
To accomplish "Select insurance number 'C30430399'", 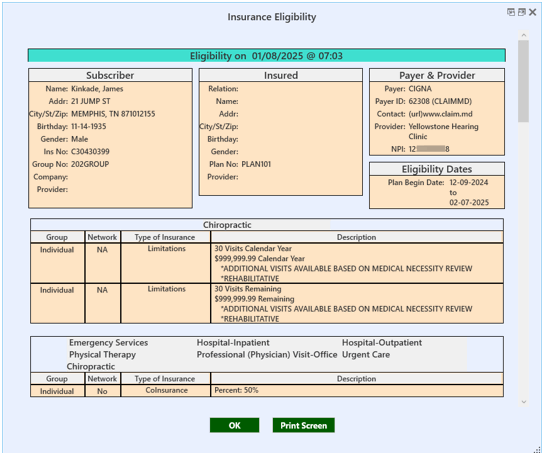I will point(90,152).
